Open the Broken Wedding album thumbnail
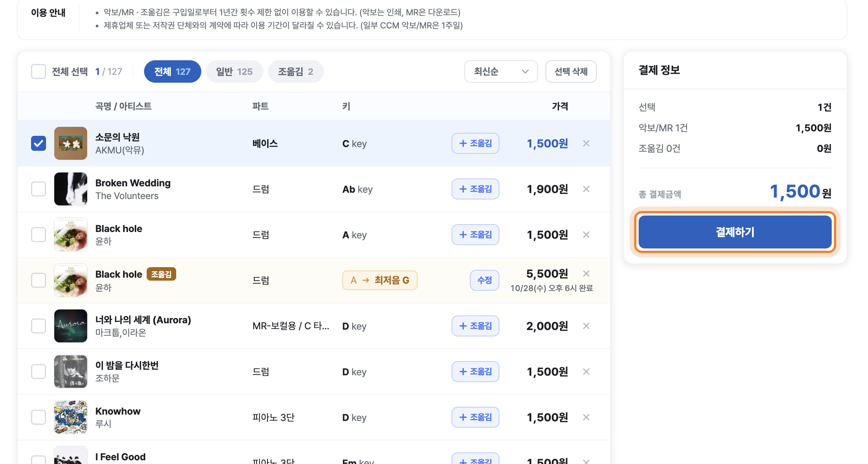This screenshot has height=464, width=868. tap(71, 189)
